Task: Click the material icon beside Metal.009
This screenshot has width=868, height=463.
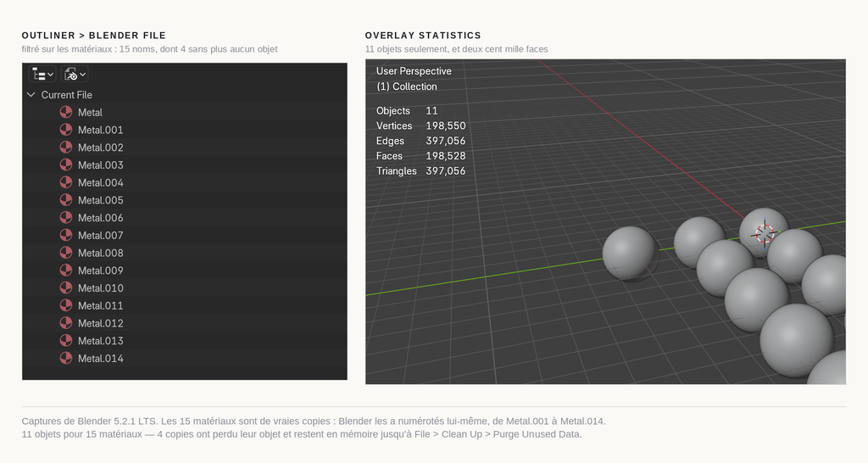Action: pos(66,271)
